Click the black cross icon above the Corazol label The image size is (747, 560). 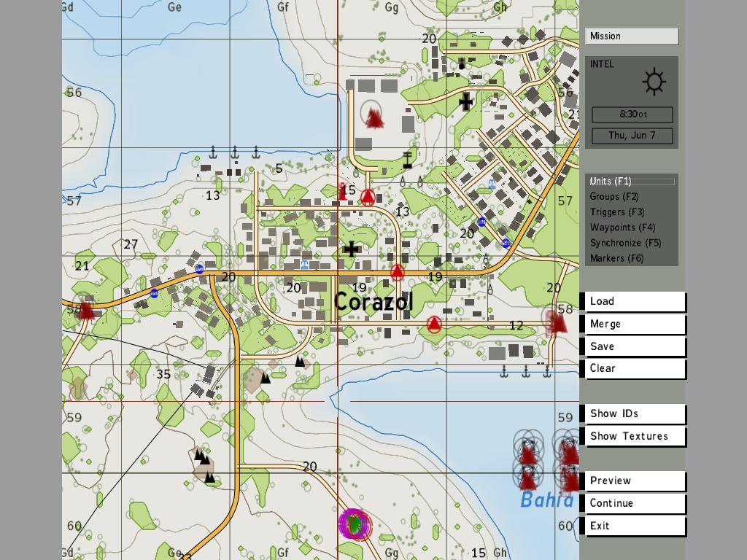(x=352, y=249)
